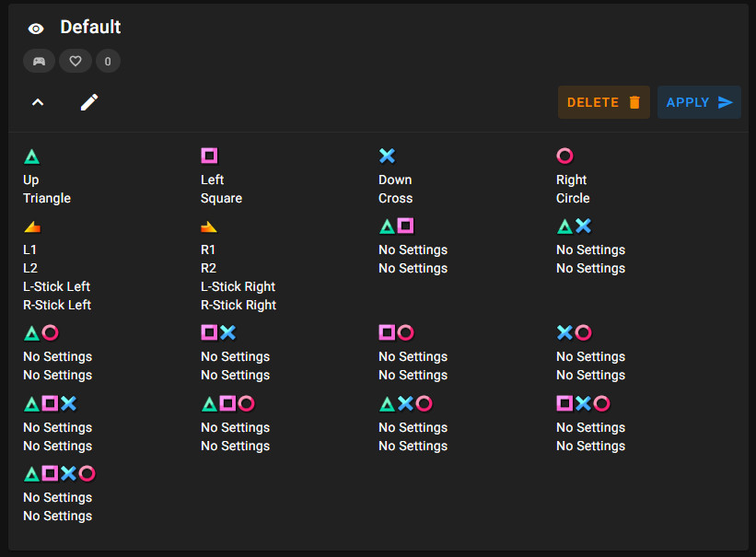Click the DELETE button

[x=603, y=101]
